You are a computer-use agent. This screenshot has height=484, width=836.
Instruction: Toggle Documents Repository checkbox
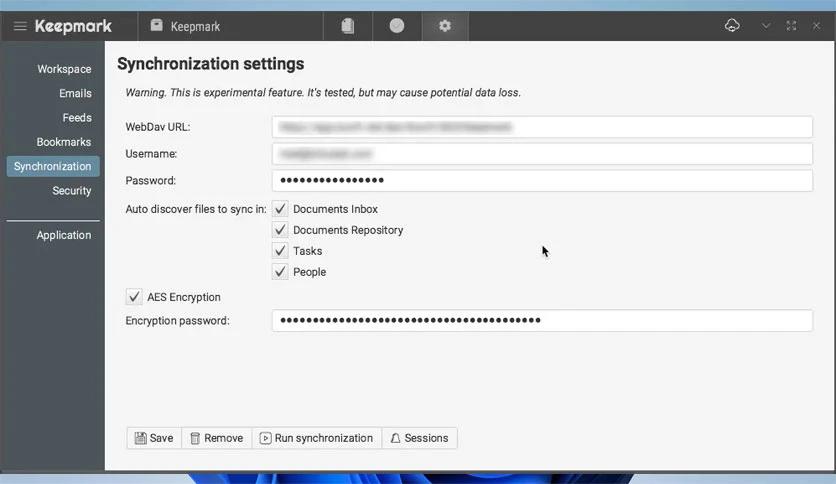point(280,230)
